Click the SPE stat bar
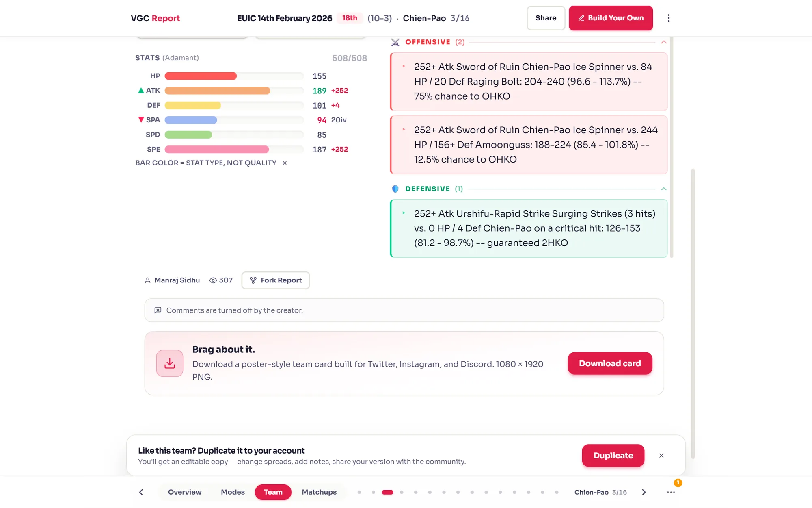The image size is (812, 508). click(234, 149)
